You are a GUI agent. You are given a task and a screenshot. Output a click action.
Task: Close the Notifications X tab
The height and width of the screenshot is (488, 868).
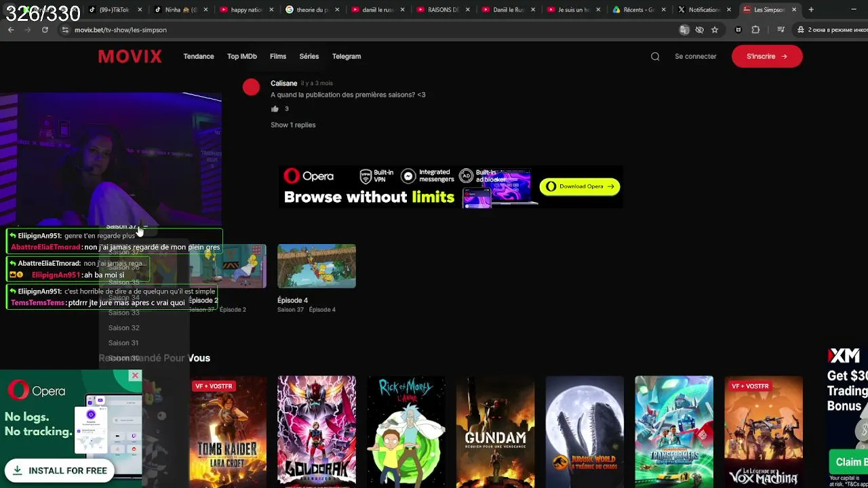[x=729, y=9]
